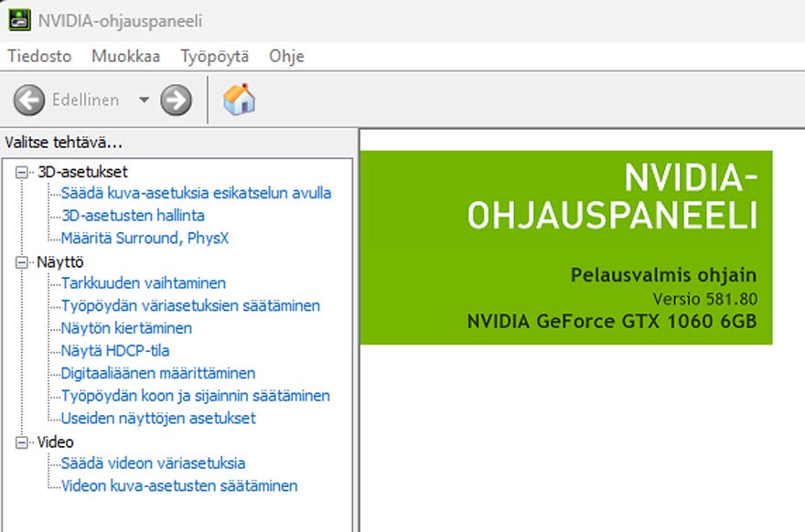
Task: Click the NVIDIA GeForce GTX 1060 6GB text
Action: tap(612, 322)
